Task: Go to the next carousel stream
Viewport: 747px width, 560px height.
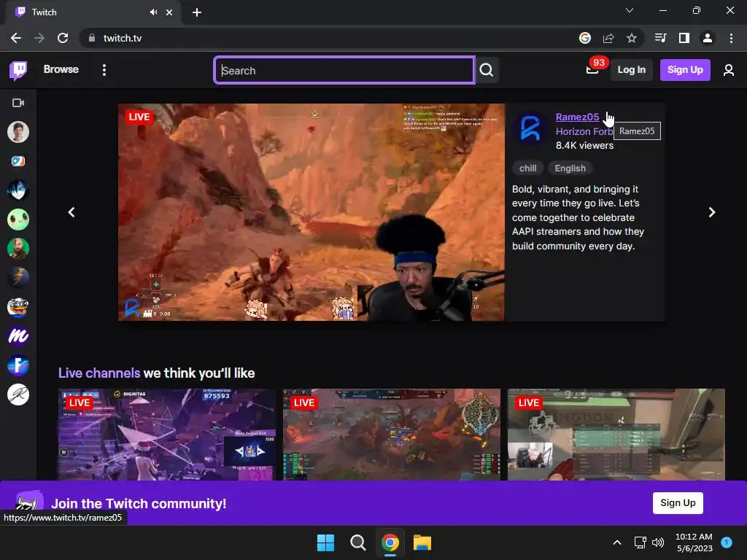Action: (712, 212)
